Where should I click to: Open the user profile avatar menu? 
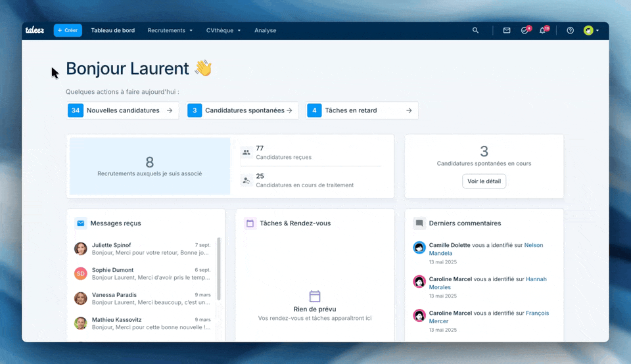[x=591, y=30]
